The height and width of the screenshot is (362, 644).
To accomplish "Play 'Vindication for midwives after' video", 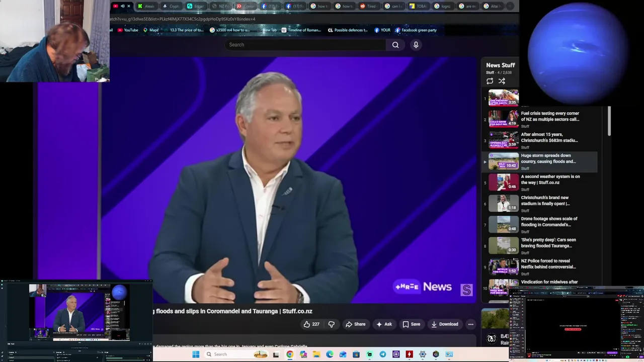I will (549, 282).
